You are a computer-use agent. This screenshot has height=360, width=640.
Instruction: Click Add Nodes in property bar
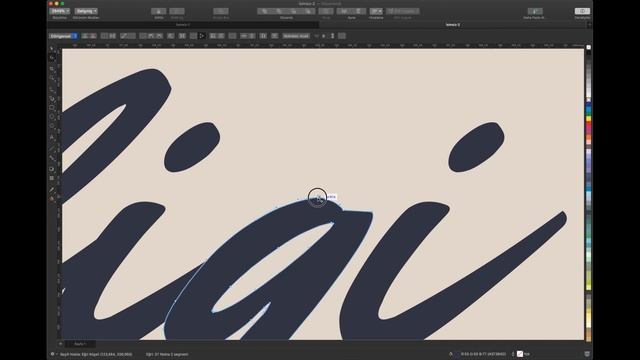85,36
